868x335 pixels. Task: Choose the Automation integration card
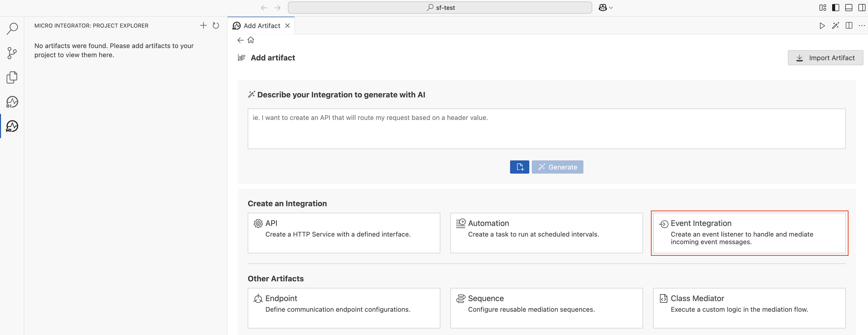click(546, 233)
